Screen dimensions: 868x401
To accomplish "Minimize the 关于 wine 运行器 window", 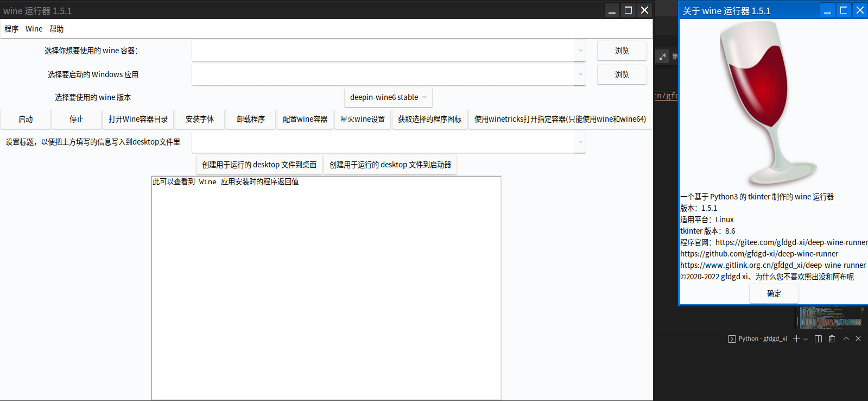I will tap(827, 10).
